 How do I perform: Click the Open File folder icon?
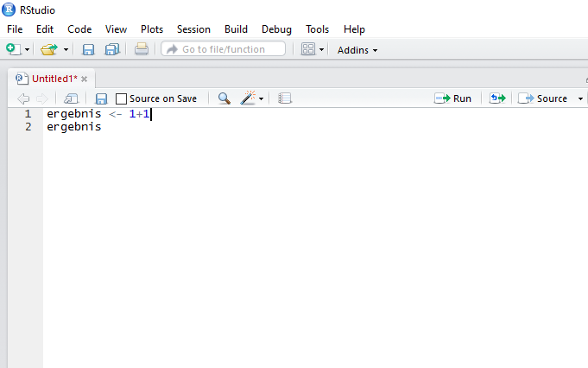pyautogui.click(x=49, y=49)
